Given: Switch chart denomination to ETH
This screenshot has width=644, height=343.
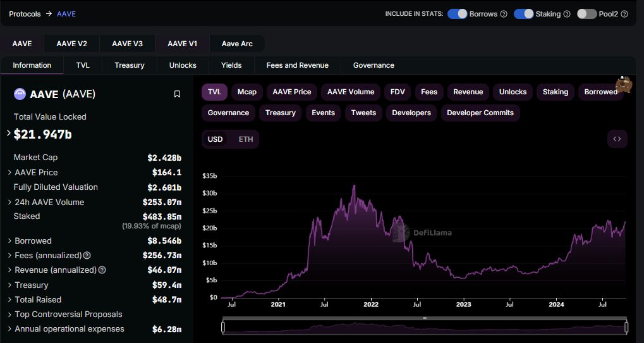Looking at the screenshot, I should [246, 139].
